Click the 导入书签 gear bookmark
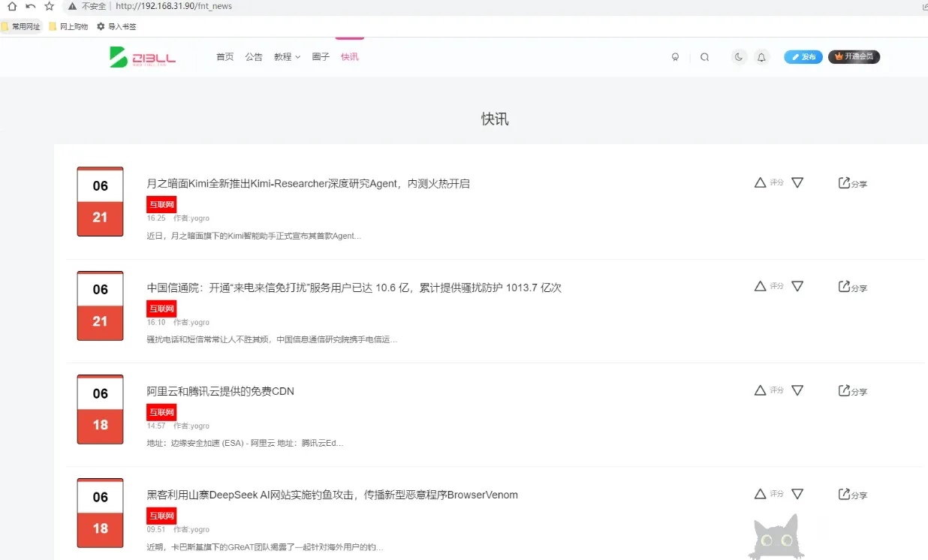 116,26
